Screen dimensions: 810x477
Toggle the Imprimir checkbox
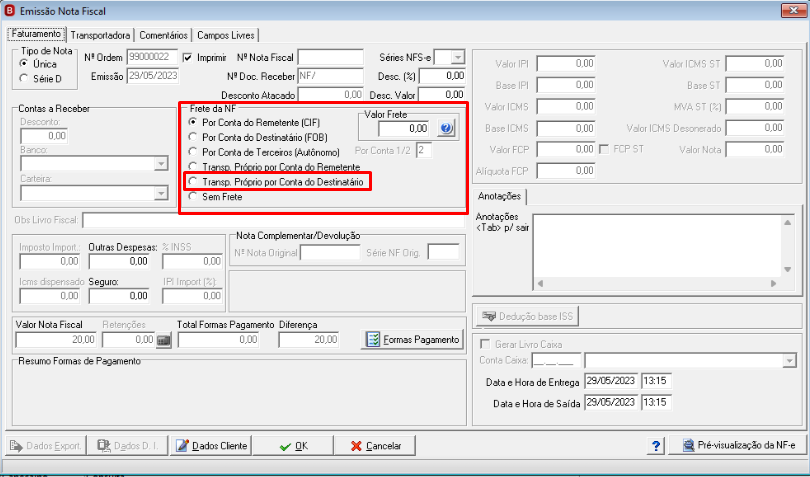tap(188, 58)
